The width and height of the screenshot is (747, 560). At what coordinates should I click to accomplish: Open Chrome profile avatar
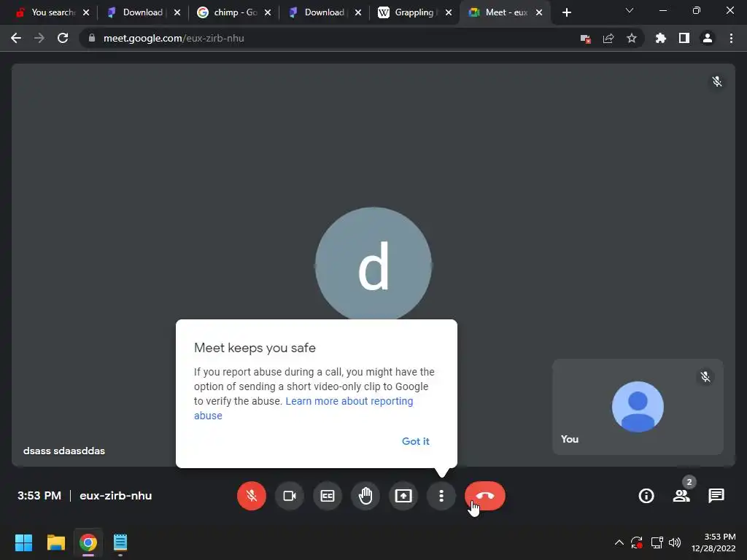click(x=708, y=38)
